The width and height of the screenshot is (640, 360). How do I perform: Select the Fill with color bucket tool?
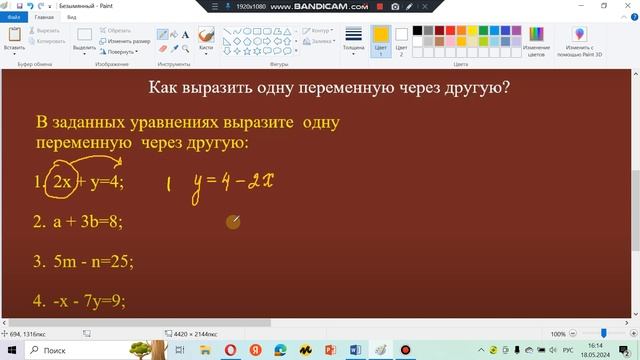(174, 35)
